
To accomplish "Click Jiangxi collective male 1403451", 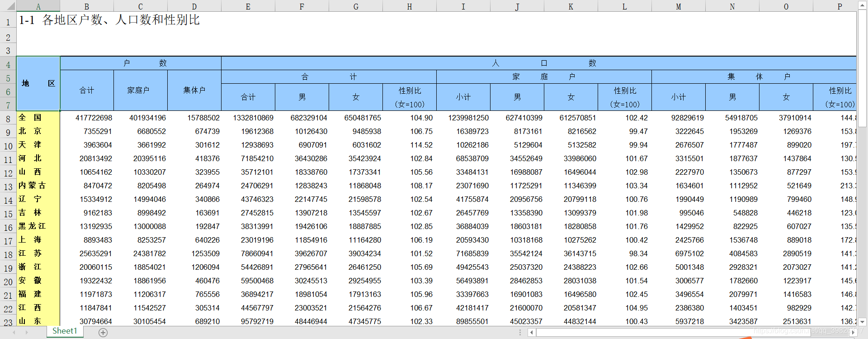I will click(732, 308).
